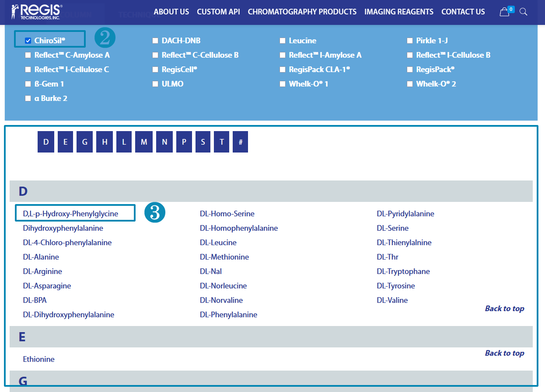Open DL-Norvaline link
This screenshot has height=392, width=545.
(221, 300)
